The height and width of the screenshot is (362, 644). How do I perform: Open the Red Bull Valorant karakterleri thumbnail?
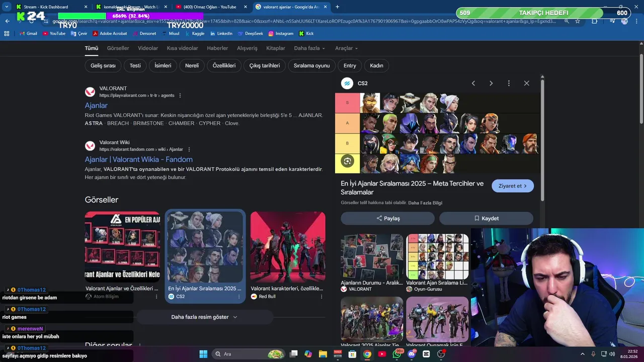[x=288, y=247]
